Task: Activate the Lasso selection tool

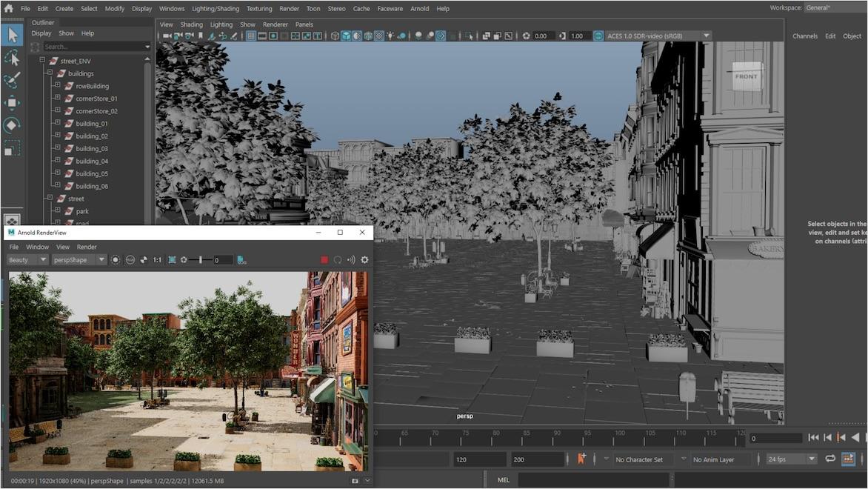Action: tap(12, 57)
